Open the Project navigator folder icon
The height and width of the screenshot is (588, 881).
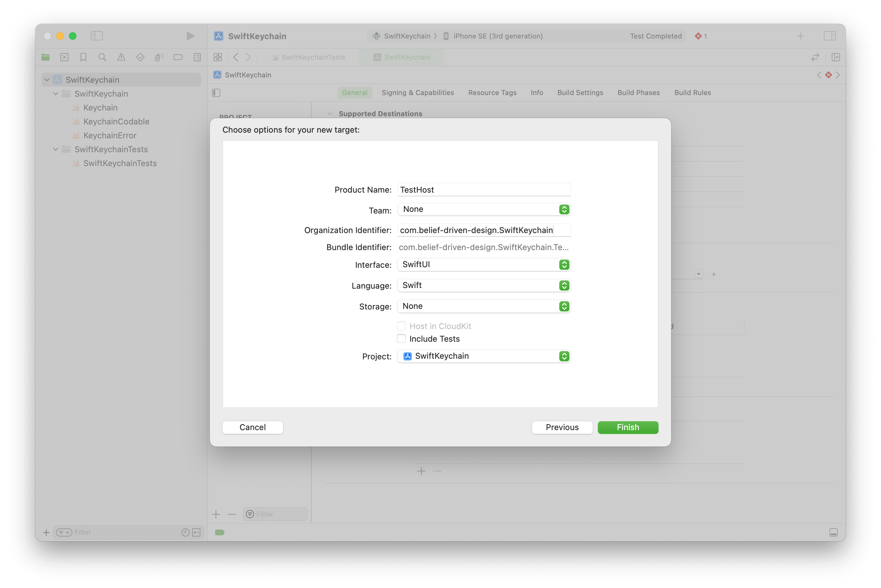coord(46,57)
